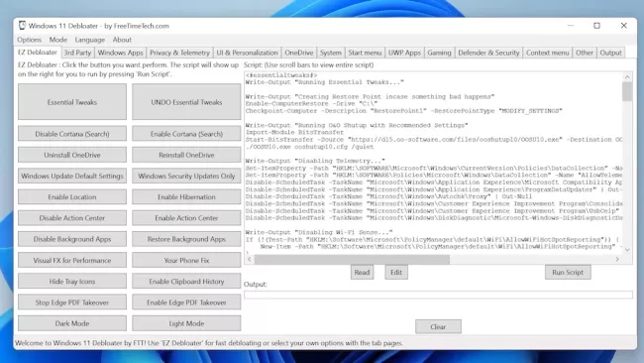This screenshot has width=644, height=363.
Task: Click the Disable Action Center button
Action: [72, 218]
